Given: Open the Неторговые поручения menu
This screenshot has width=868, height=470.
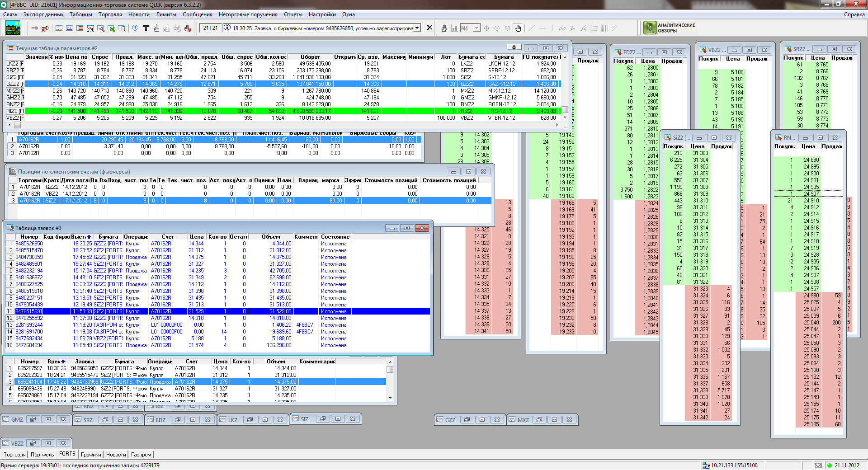Looking at the screenshot, I should click(248, 14).
